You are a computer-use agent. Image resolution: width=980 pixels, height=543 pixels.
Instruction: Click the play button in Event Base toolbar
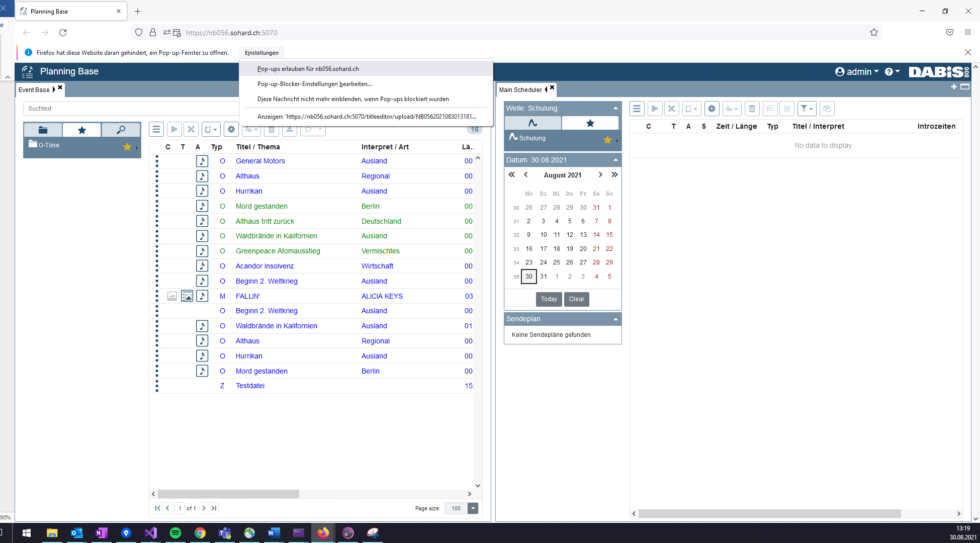pos(174,129)
